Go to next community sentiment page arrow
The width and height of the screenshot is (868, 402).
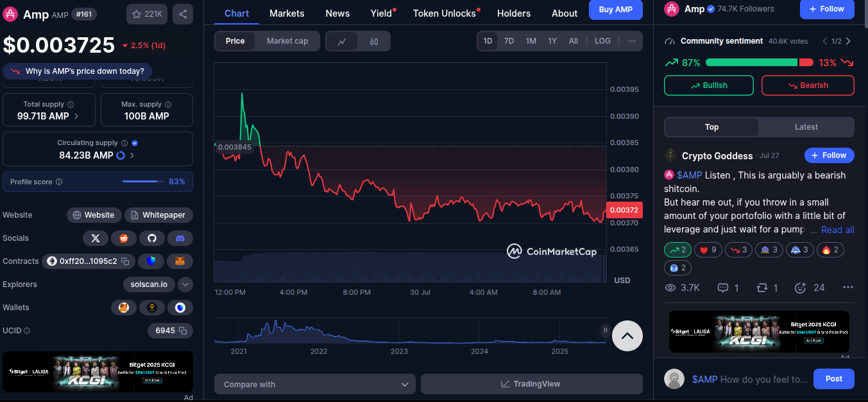pos(848,41)
